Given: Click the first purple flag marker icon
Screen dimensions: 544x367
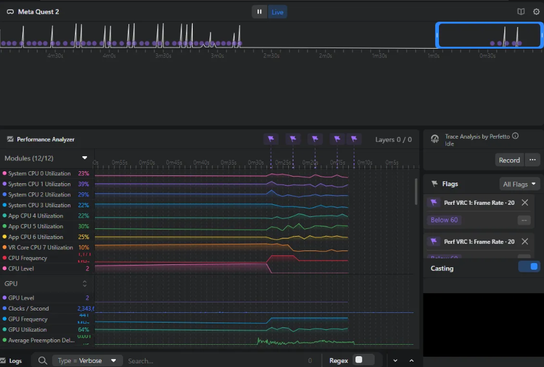Looking at the screenshot, I should click(271, 139).
